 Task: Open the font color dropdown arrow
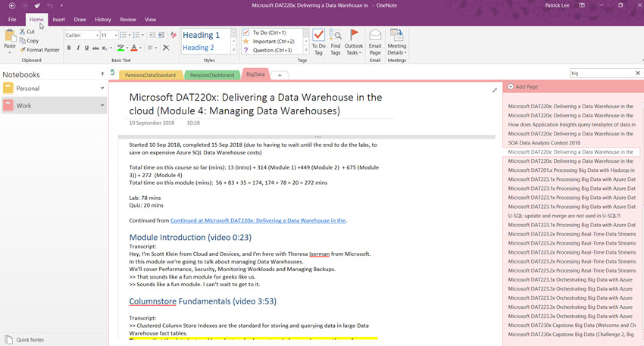pos(140,48)
